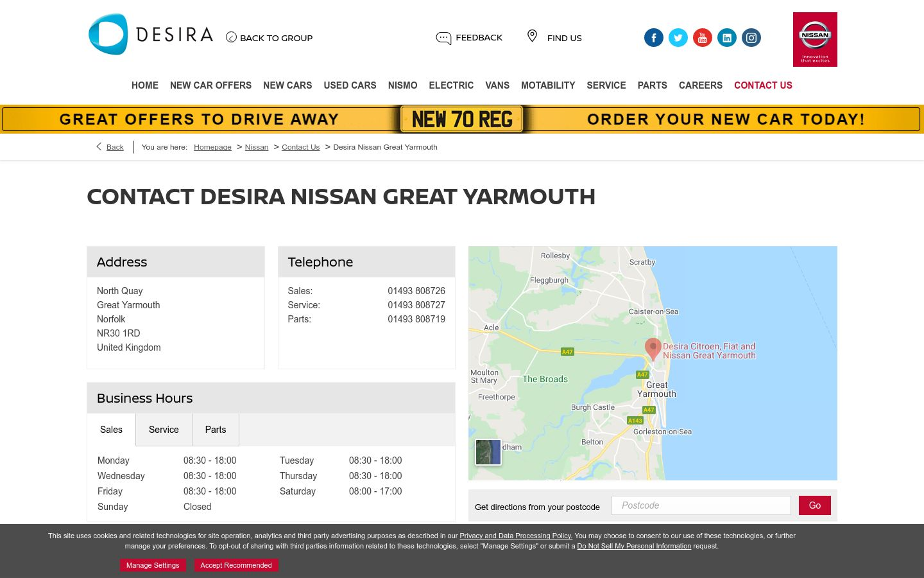Open the CONTACT US menu item
924x578 pixels.
coord(763,85)
